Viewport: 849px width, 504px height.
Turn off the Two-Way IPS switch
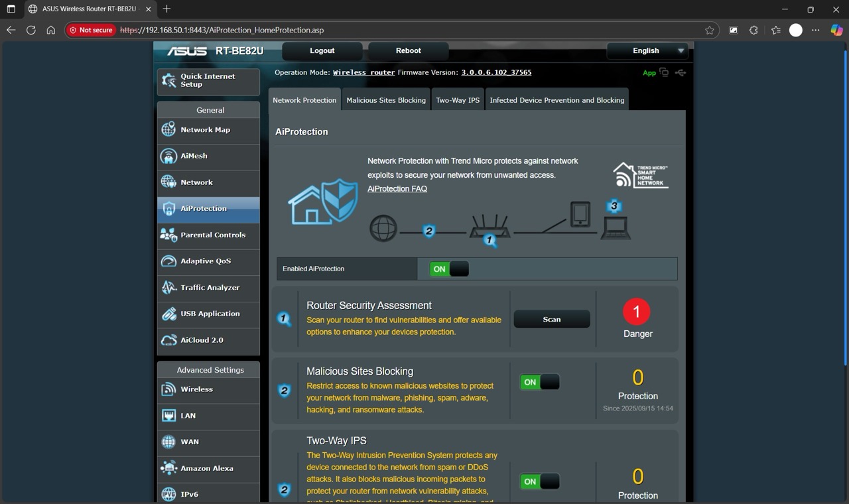[539, 481]
